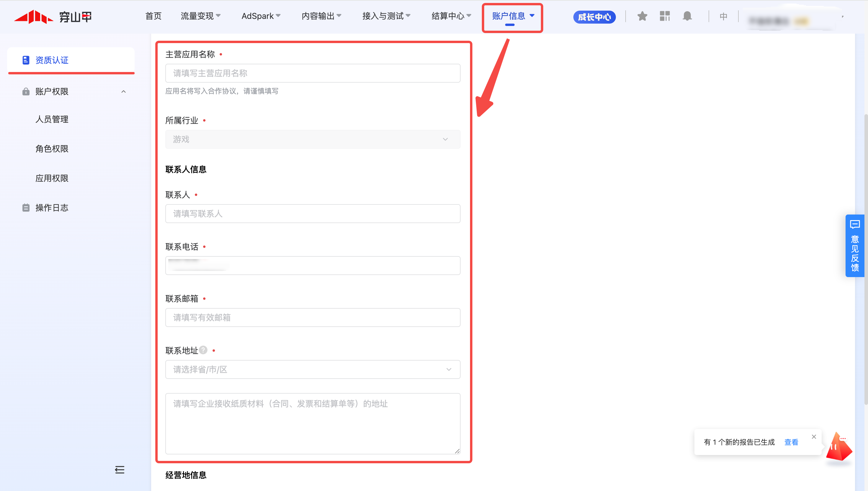Open the grid apps icon
The image size is (868, 491).
(665, 16)
